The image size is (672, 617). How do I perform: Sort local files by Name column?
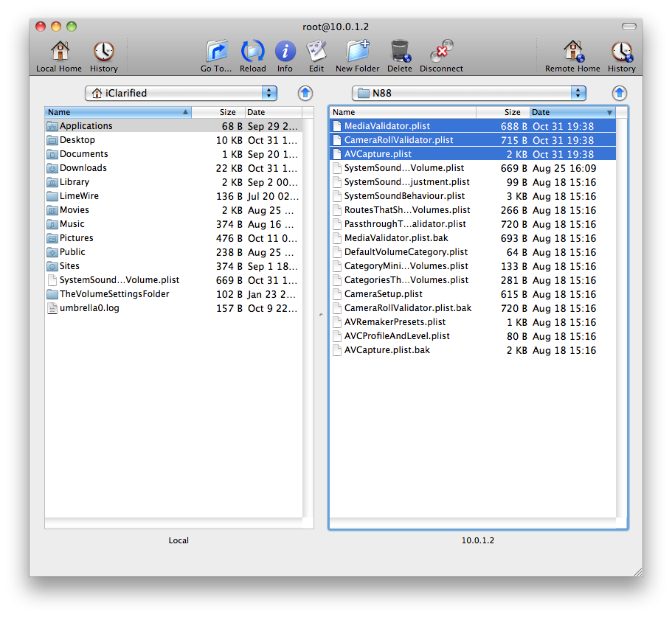coord(118,112)
